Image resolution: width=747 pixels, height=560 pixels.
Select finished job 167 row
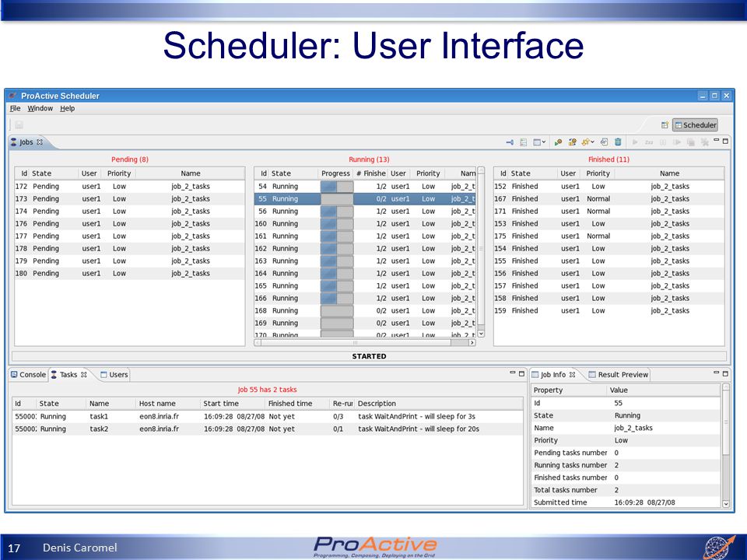[x=608, y=198]
